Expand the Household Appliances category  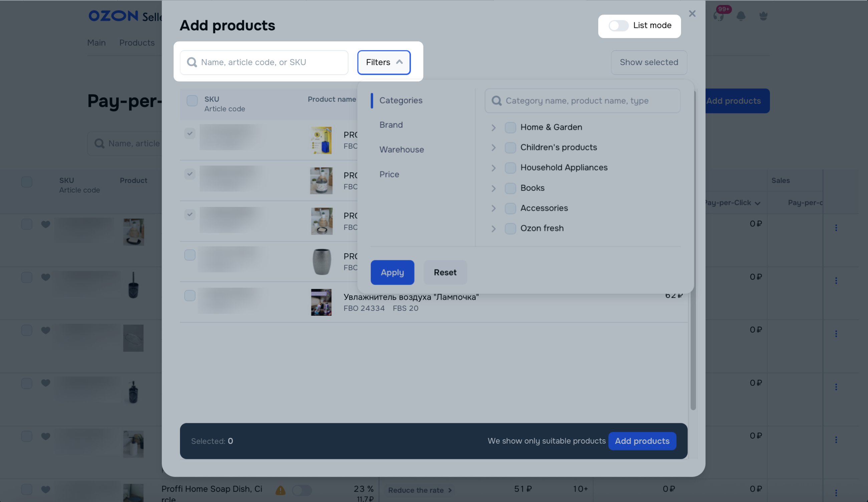point(493,168)
